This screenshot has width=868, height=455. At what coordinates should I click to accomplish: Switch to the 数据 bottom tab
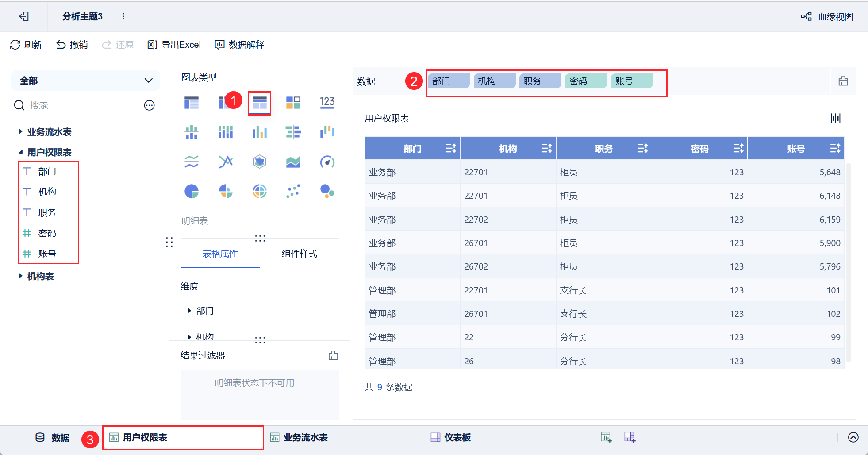tap(52, 438)
